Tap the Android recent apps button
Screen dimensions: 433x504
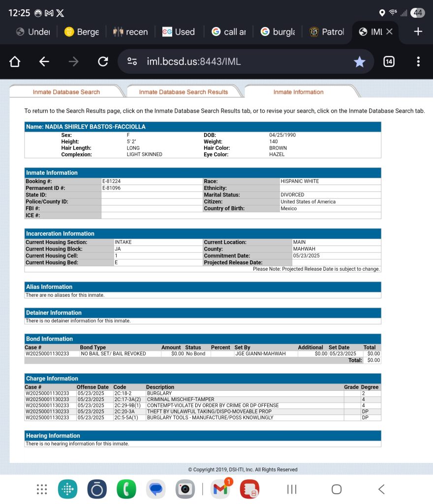click(292, 489)
